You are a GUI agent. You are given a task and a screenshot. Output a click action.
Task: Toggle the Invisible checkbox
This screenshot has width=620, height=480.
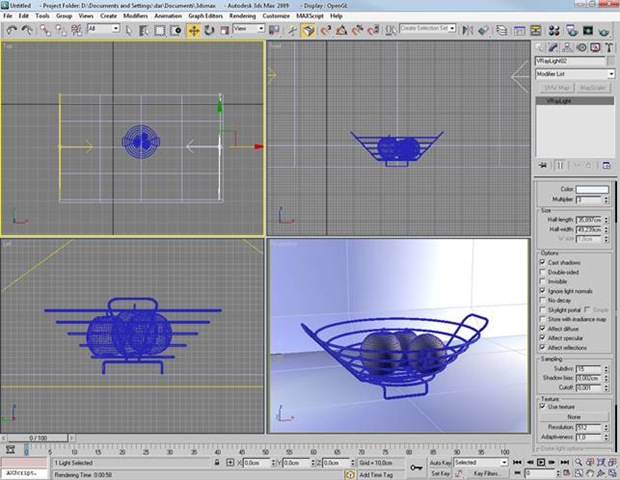(x=543, y=280)
